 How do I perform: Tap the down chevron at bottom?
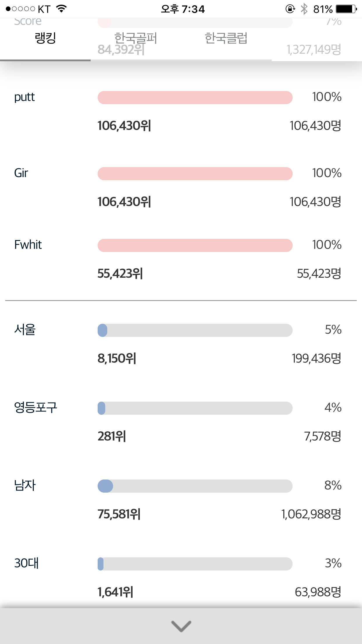[x=181, y=626]
